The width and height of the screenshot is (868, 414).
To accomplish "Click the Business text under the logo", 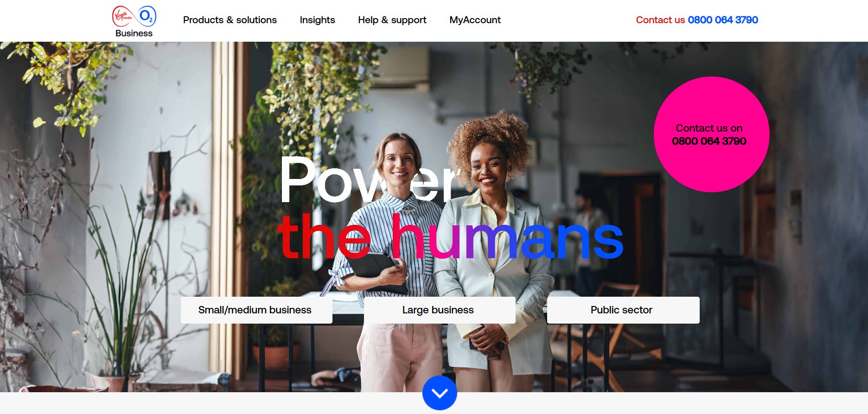I will (x=134, y=33).
